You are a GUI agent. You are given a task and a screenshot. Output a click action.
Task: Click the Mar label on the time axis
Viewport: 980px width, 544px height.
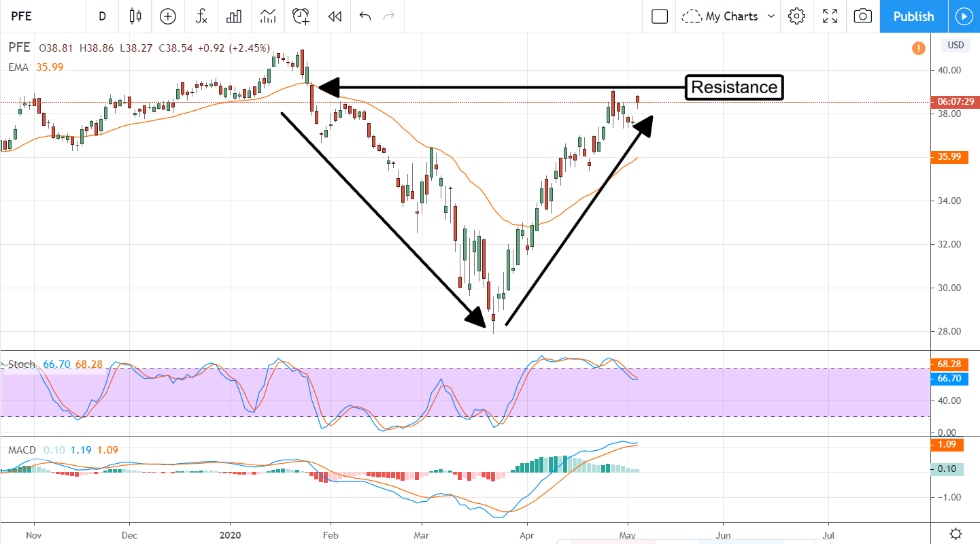[x=421, y=535]
